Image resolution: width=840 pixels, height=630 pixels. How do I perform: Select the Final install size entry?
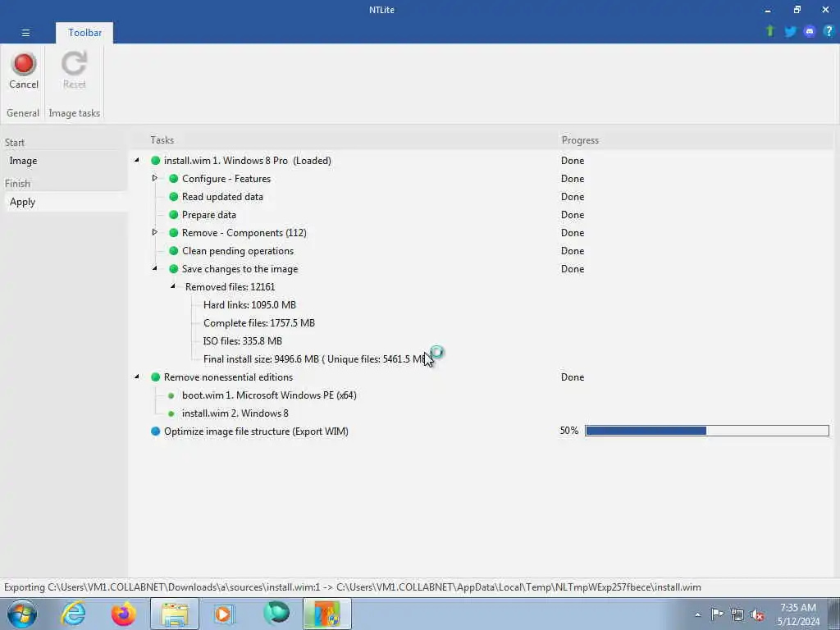pos(316,359)
